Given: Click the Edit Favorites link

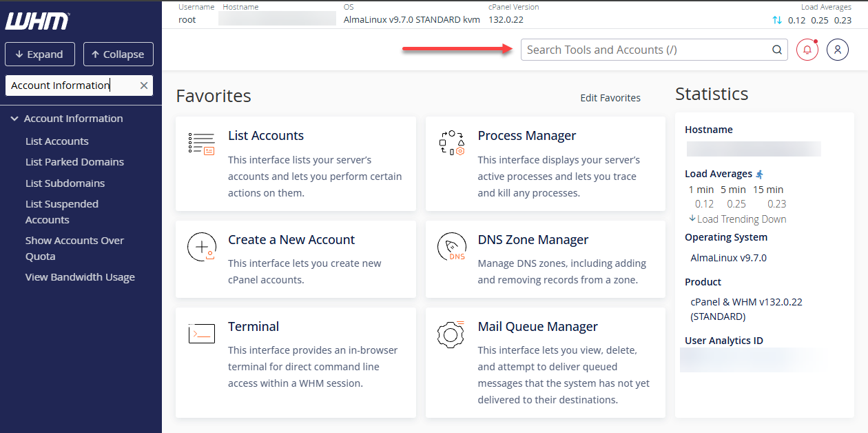Looking at the screenshot, I should (610, 97).
